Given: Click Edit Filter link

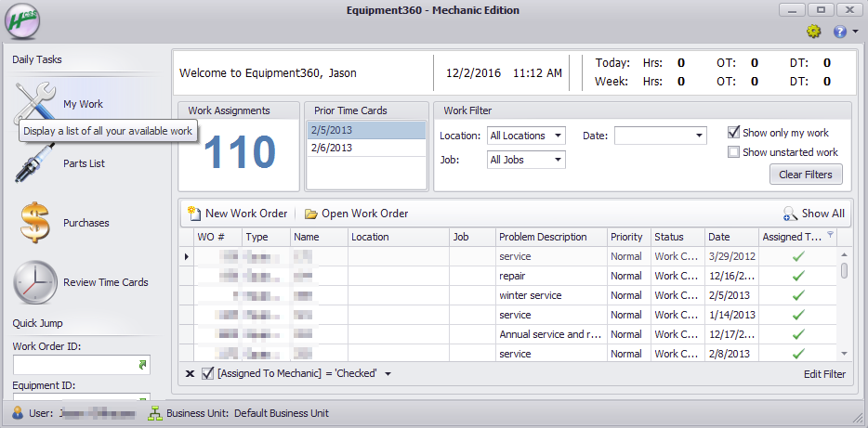Looking at the screenshot, I should tap(825, 374).
